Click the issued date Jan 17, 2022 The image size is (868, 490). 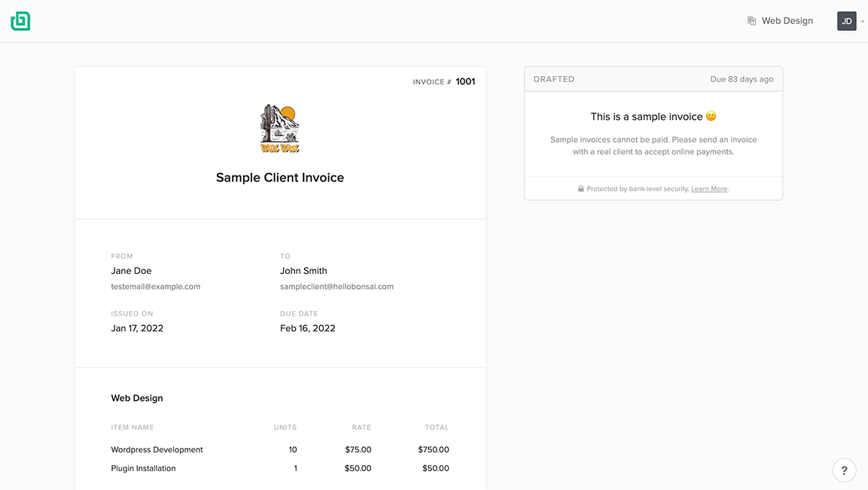pos(137,328)
